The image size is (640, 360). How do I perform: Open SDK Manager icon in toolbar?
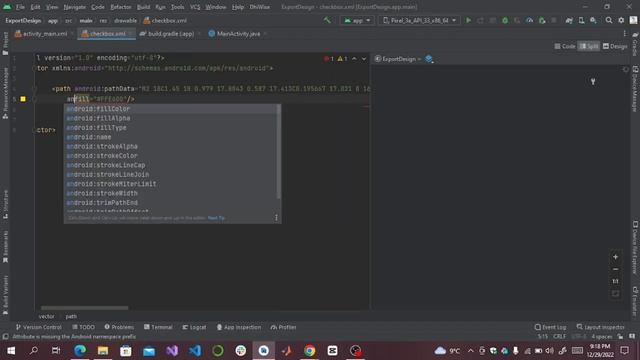593,20
